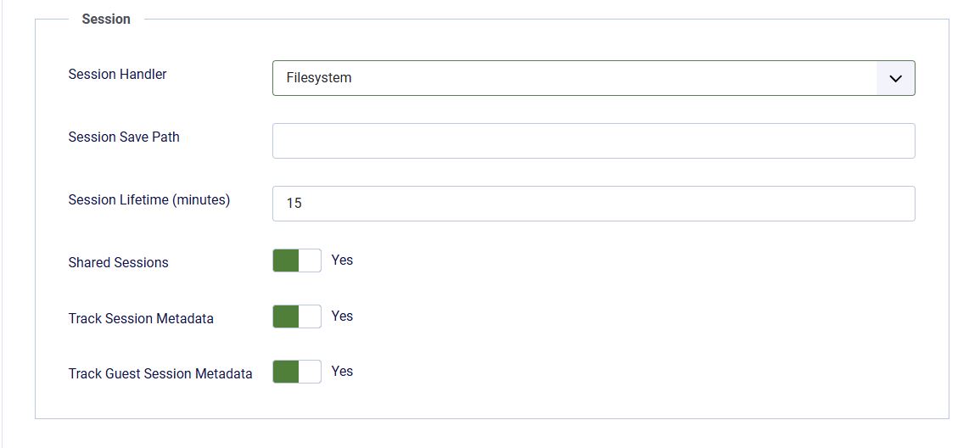Viewport: 980px width, 448px height.
Task: Toggle the Shared Sessions switch
Action: [297, 260]
